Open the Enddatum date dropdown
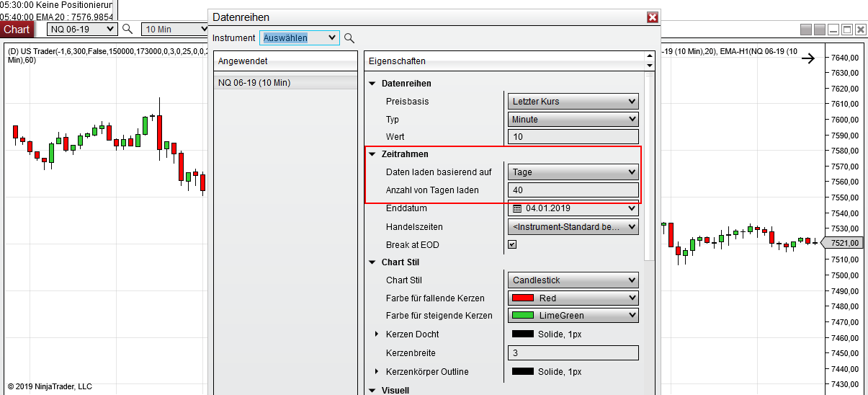Viewport: 868px width, 395px height. pos(632,208)
